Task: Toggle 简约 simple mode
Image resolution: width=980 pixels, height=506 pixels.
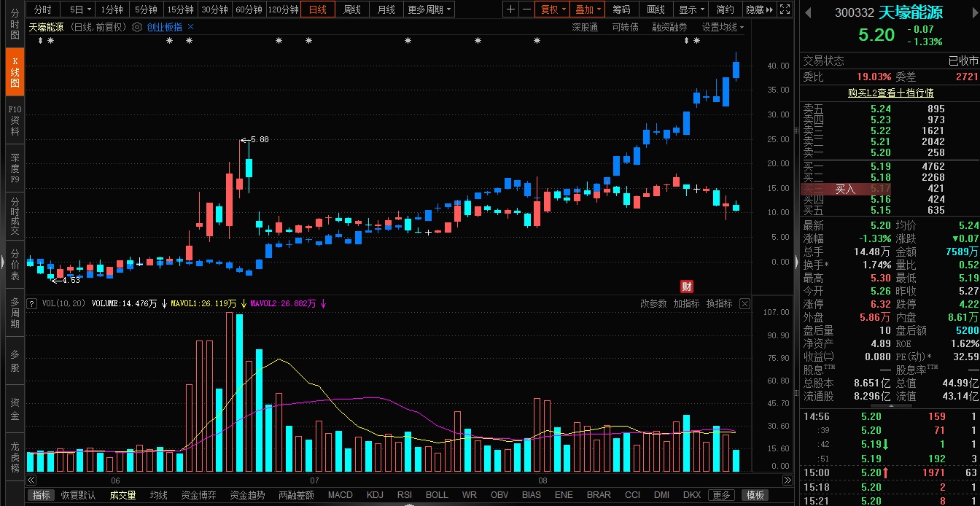Action: click(725, 9)
